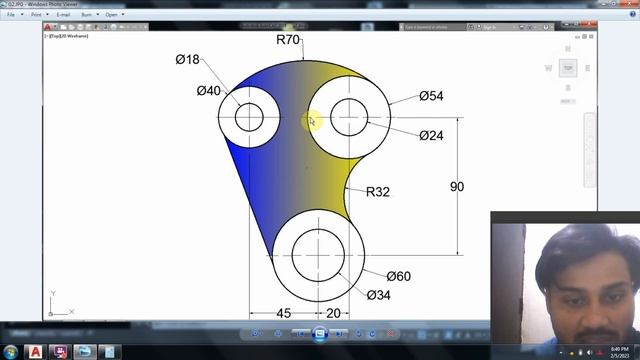
Task: Click the Ø24 dimension label
Action: (431, 136)
